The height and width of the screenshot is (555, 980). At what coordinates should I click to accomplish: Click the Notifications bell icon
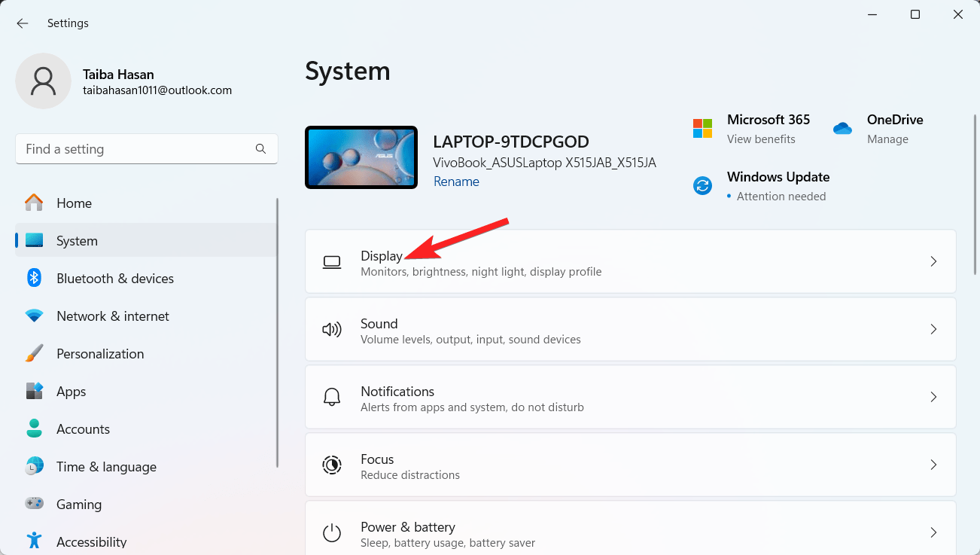tap(332, 397)
